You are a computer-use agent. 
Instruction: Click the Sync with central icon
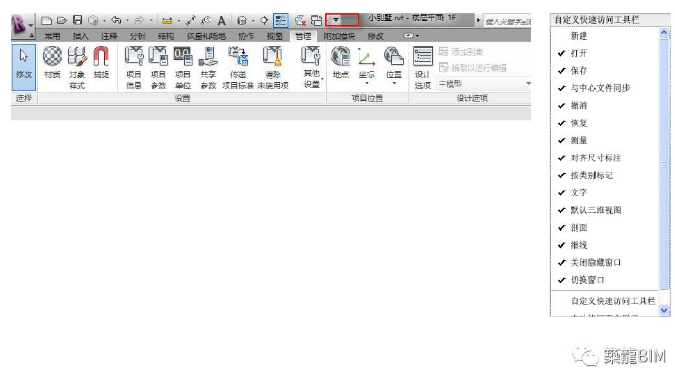[93, 20]
